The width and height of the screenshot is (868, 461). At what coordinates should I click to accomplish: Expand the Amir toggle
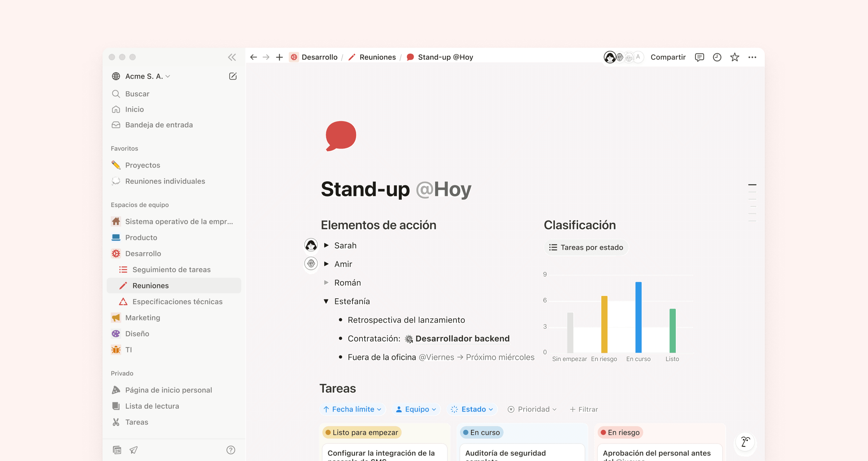326,264
